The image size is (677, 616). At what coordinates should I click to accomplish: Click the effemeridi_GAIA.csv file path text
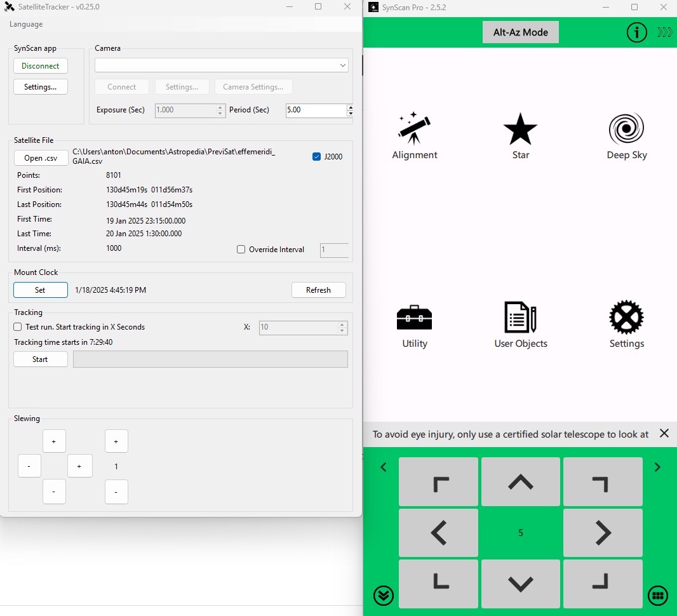pyautogui.click(x=173, y=156)
